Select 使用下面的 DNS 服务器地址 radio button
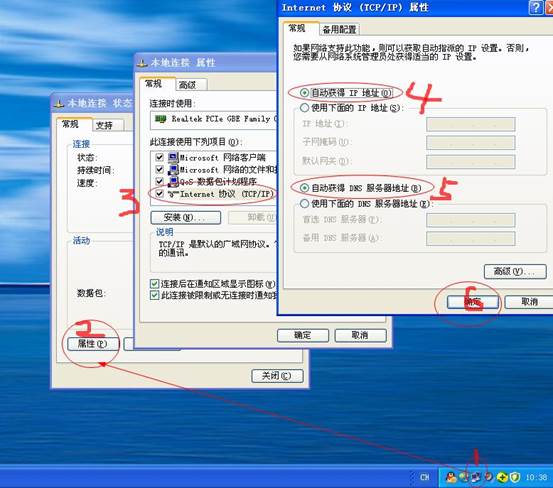 (x=304, y=203)
